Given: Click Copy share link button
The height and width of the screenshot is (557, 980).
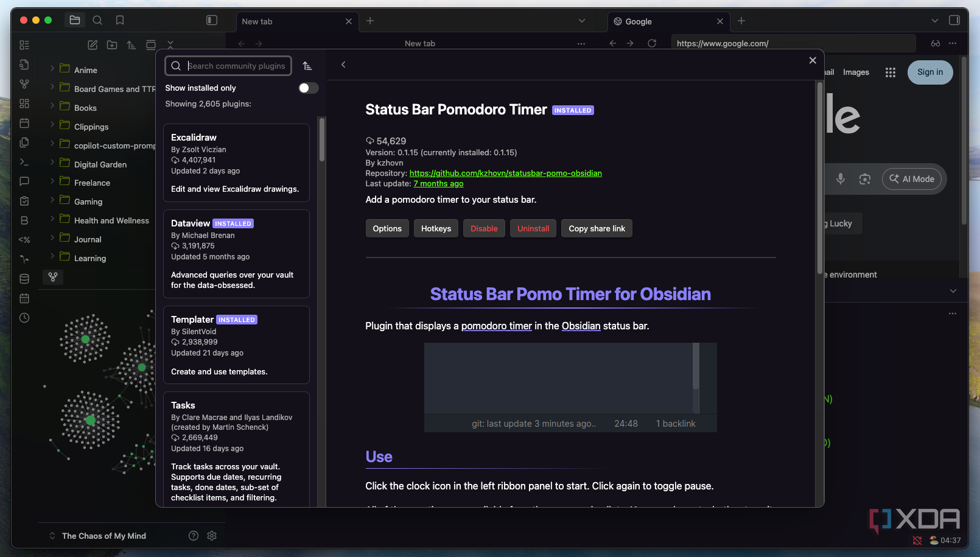Looking at the screenshot, I should pyautogui.click(x=597, y=228).
